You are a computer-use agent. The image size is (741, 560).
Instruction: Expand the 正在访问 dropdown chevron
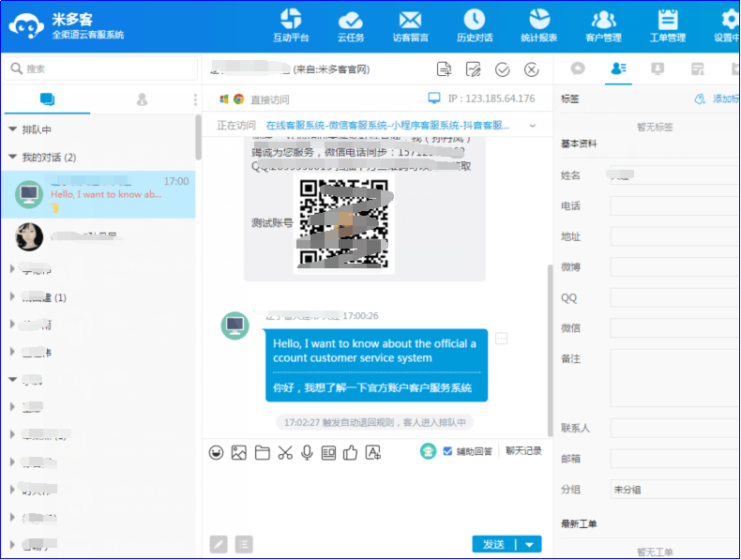point(533,126)
